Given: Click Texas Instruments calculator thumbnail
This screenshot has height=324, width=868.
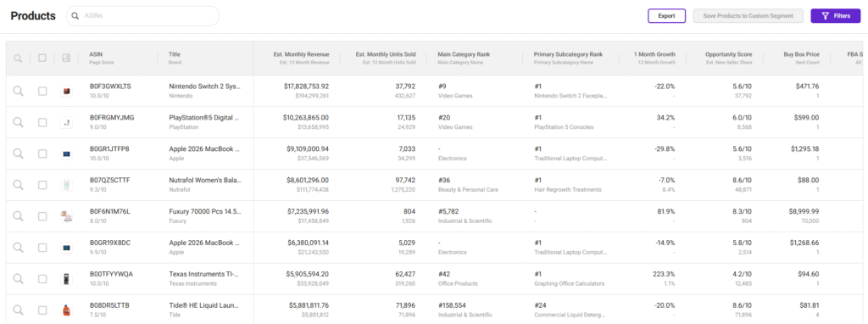Looking at the screenshot, I should (66, 279).
